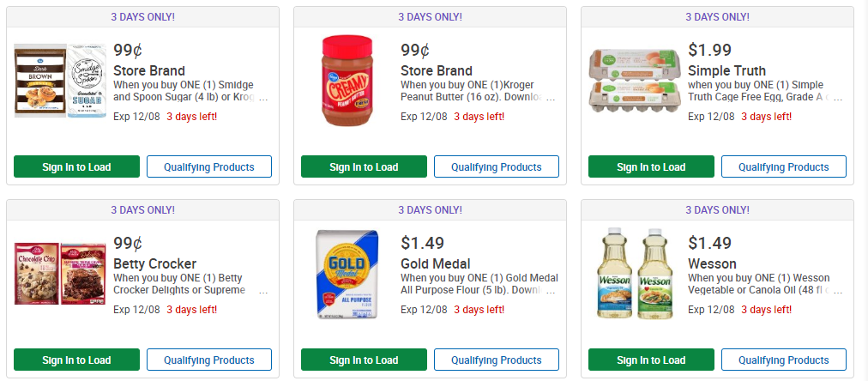The height and width of the screenshot is (381, 868).
Task: Sign in to load Simple Truth coupon
Action: pyautogui.click(x=651, y=166)
